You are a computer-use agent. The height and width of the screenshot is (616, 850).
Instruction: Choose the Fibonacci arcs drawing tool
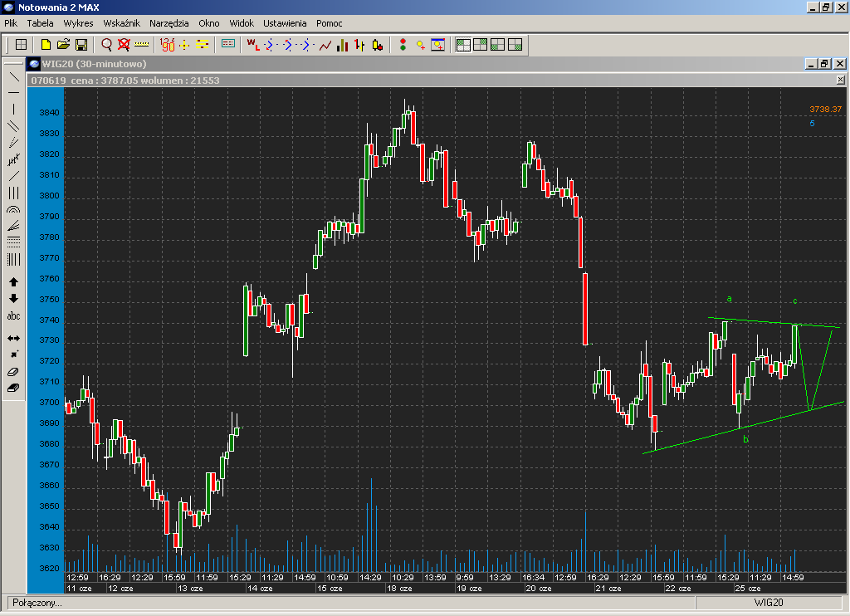click(x=13, y=210)
